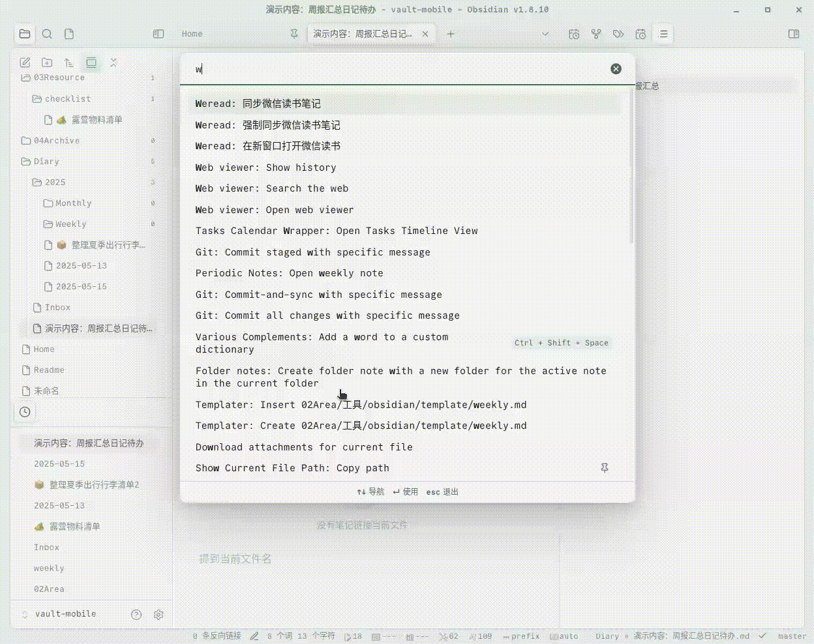Image resolution: width=814 pixels, height=644 pixels.
Task: Expand the 04Archive folder
Action: coord(56,141)
